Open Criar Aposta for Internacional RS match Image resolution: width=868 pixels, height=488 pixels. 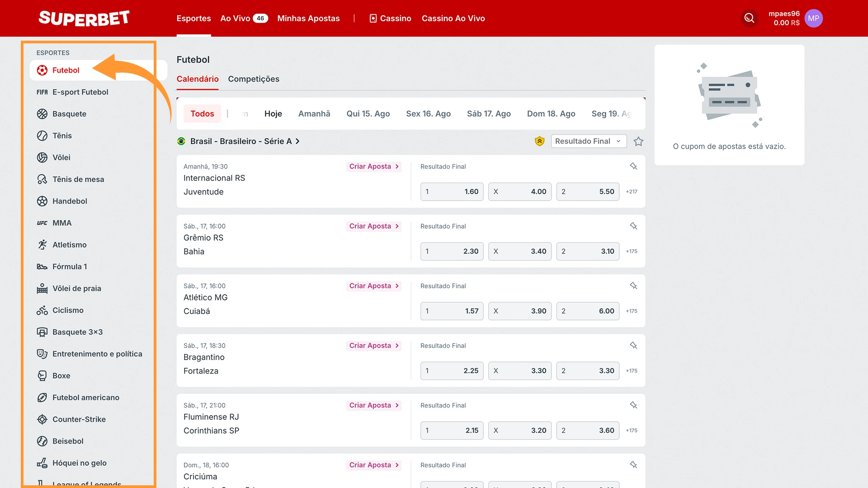coord(374,166)
